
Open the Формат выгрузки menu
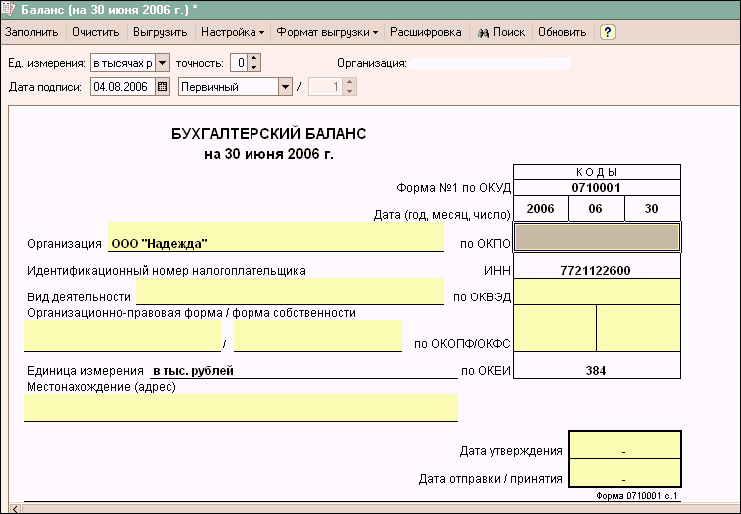click(327, 32)
